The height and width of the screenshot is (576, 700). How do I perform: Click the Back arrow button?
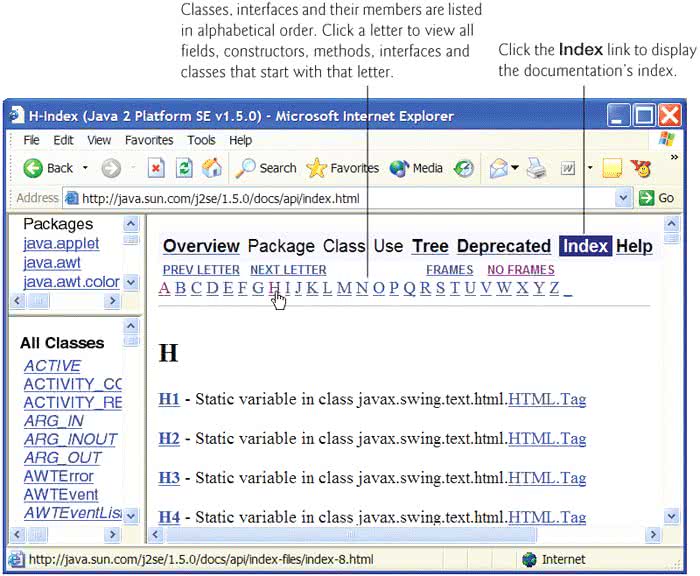33,168
